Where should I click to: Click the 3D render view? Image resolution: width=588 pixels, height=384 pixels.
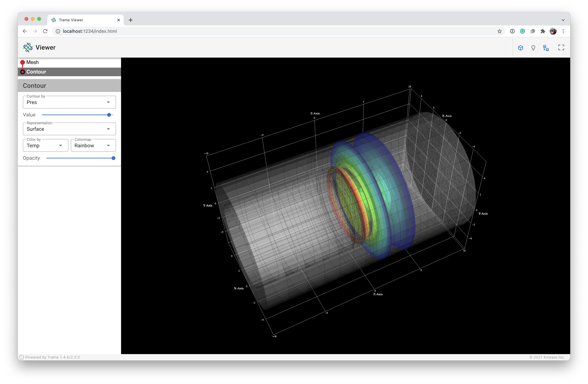(345, 206)
